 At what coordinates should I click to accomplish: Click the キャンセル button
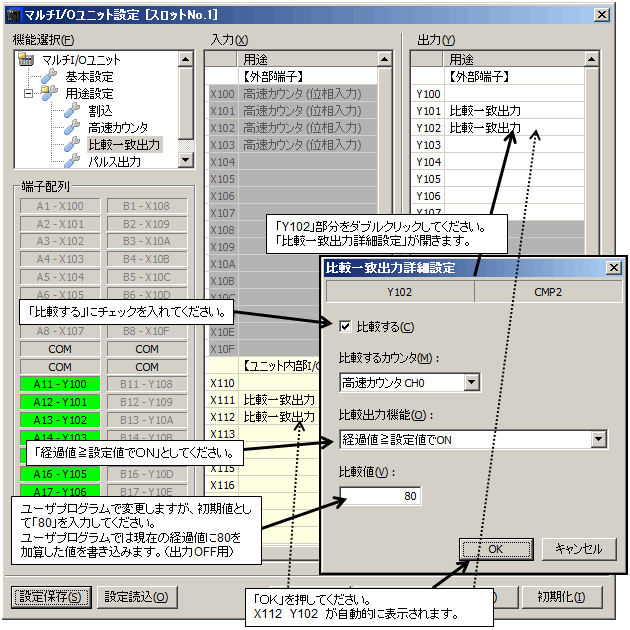tap(579, 549)
